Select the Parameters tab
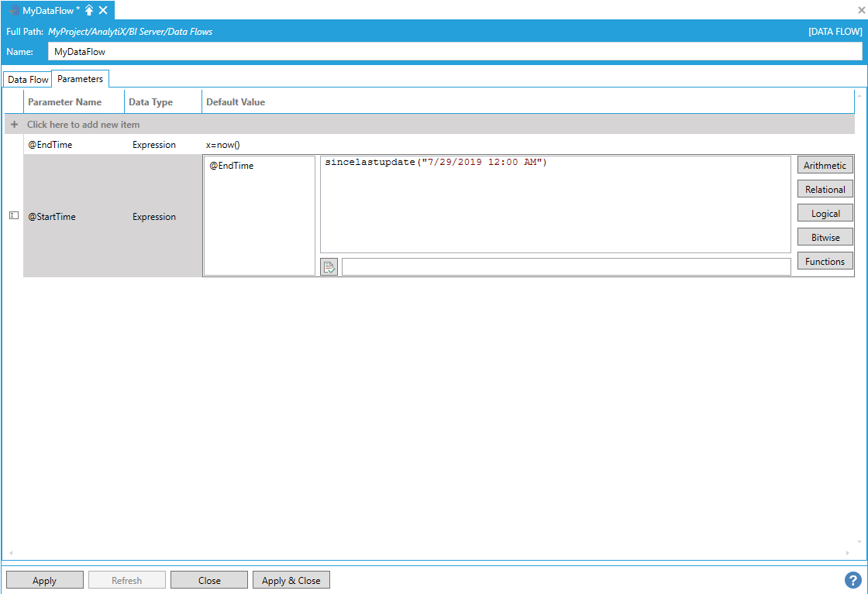This screenshot has height=594, width=868. (80, 79)
